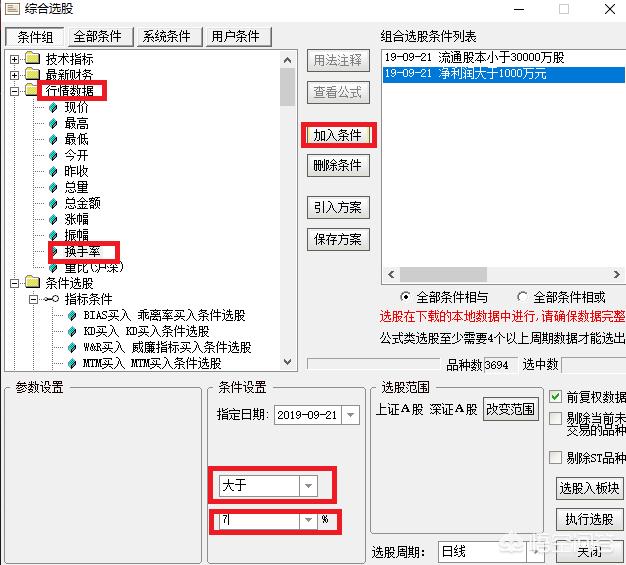This screenshot has width=626, height=565.
Task: Click the 执行选股 button
Action: point(589,519)
